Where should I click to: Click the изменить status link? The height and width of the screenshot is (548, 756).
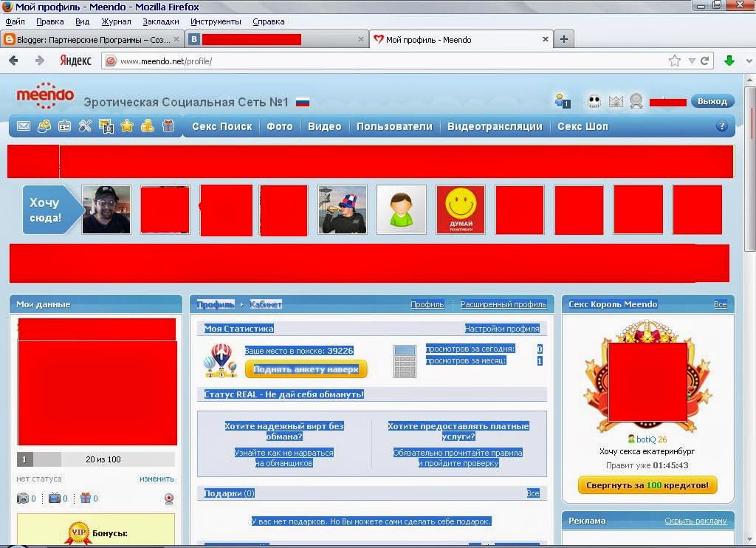157,479
